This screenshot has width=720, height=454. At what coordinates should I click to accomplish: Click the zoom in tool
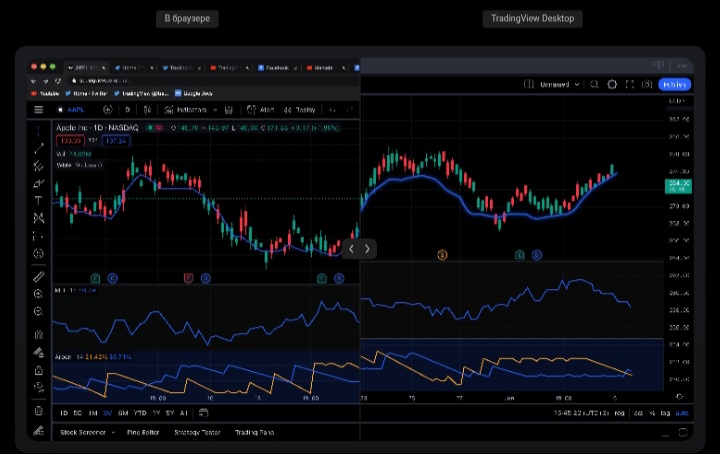39,294
